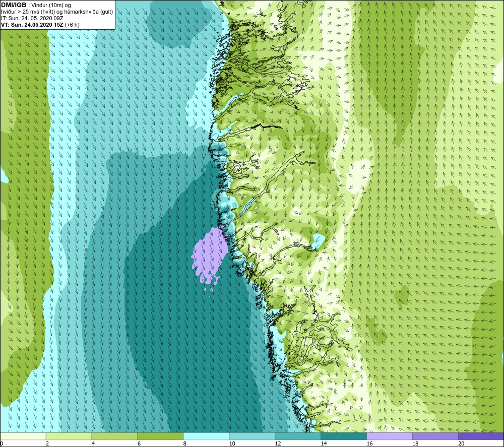
Task: Click the light green 2–4 legend swatch
Action: pos(69,436)
